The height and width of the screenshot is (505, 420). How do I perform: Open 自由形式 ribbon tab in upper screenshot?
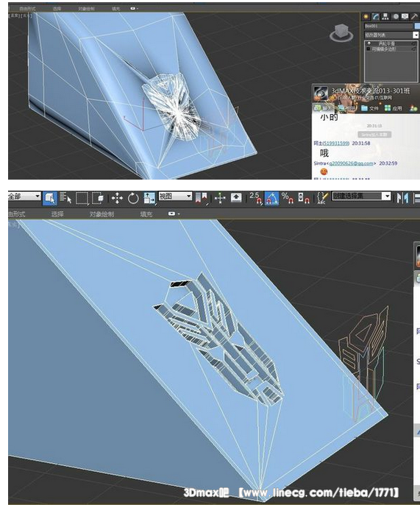[27, 9]
